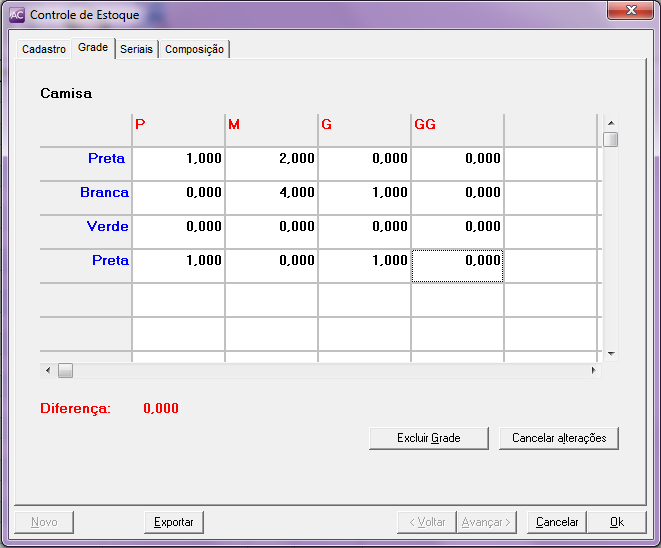
Task: Select the Composição tab
Action: [194, 49]
